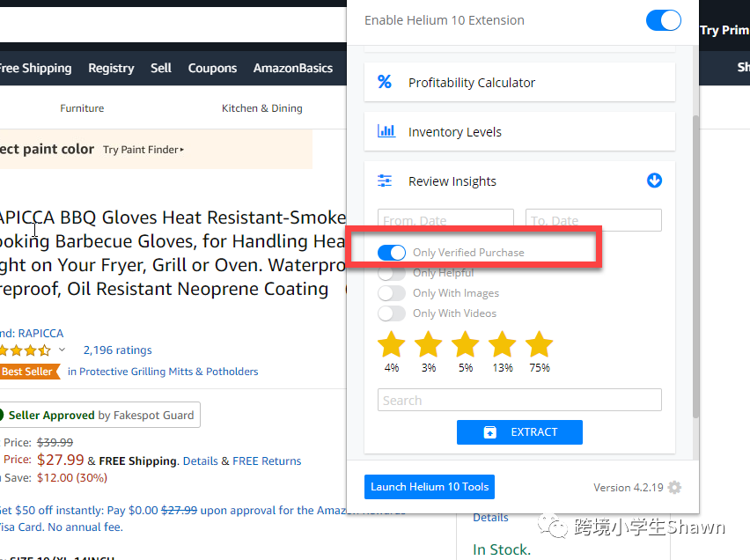Click the From Date input field
Screen dimensions: 750x560
[445, 219]
